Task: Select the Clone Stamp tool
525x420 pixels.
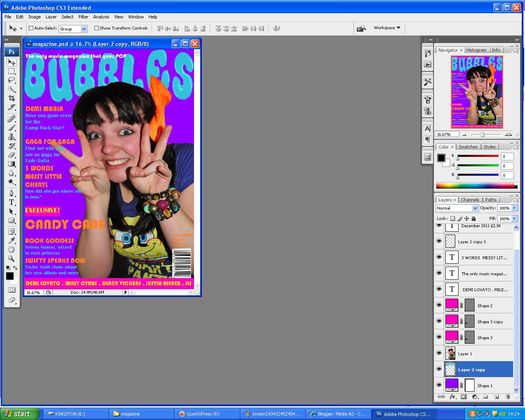Action: 11,137
